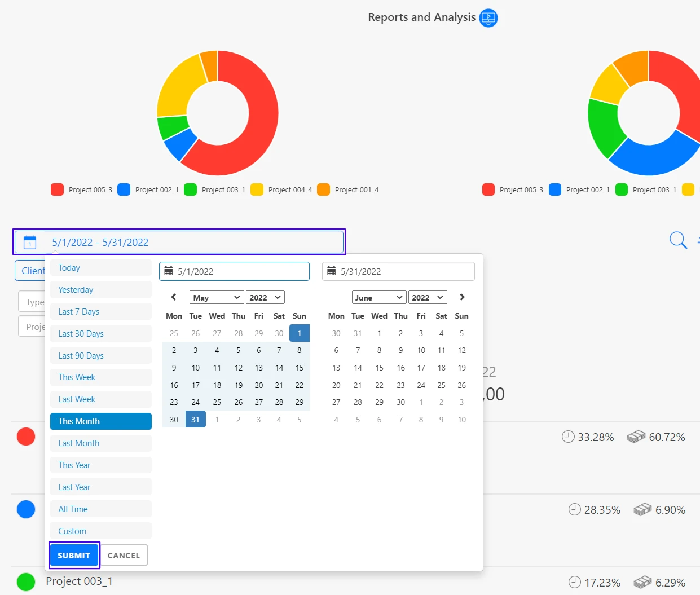Click the money icon next to 60.72%
This screenshot has height=595, width=700.
tap(636, 437)
